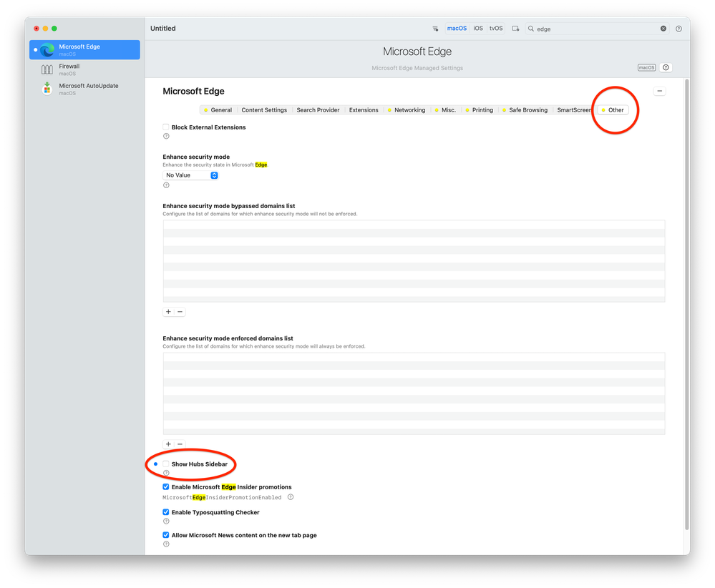
Task: Switch to the SmartScreen tab
Action: [573, 110]
